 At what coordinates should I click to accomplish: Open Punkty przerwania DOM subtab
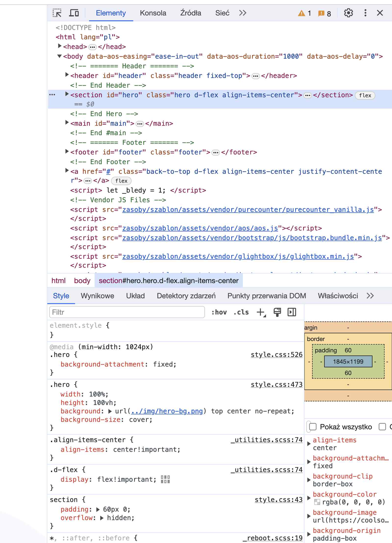click(x=267, y=296)
